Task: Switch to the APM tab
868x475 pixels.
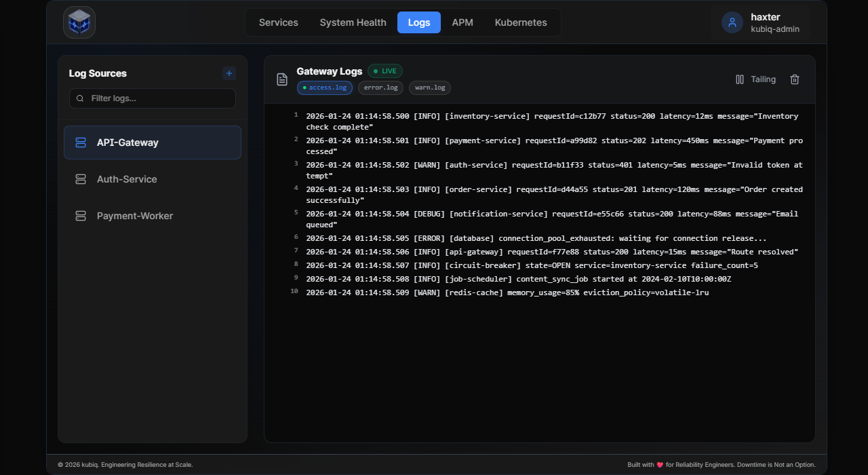Action: tap(462, 22)
